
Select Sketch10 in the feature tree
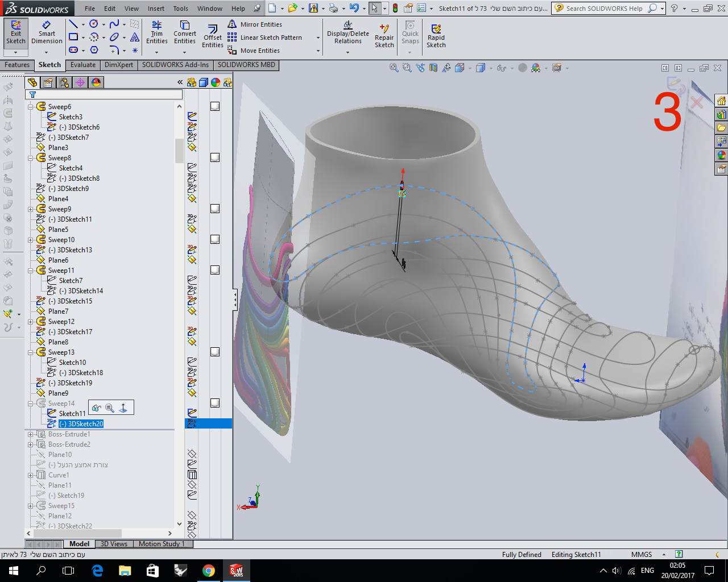tap(72, 363)
